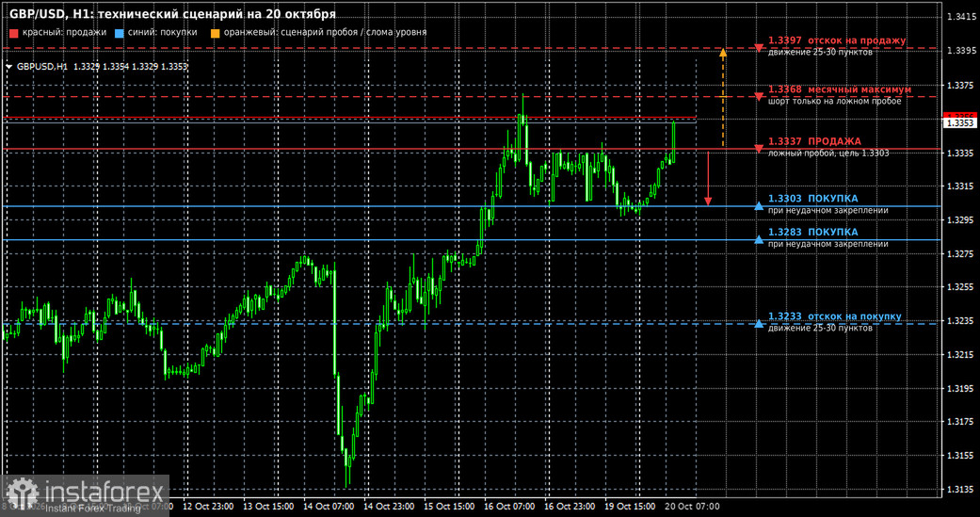The image size is (980, 517).
Task: Click the blue buy legend square
Action: click(x=120, y=33)
